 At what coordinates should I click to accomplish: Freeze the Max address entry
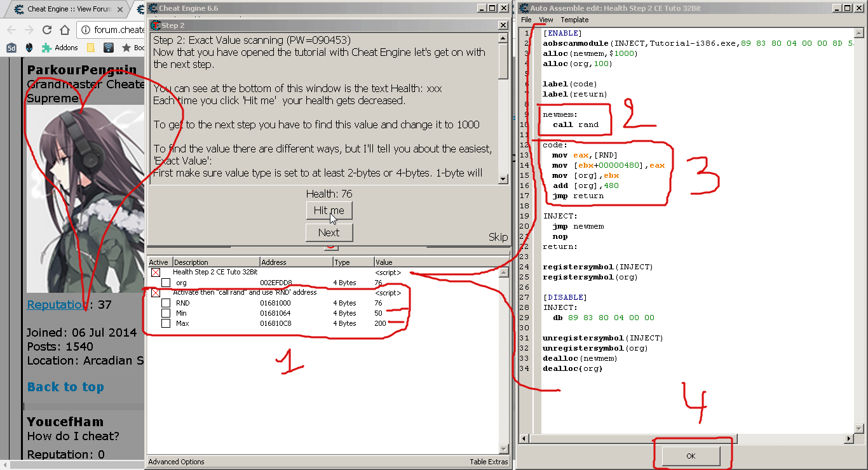coord(166,323)
